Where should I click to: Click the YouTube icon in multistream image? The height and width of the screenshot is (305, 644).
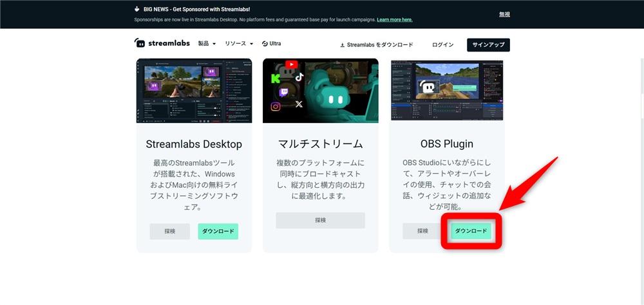[x=291, y=64]
